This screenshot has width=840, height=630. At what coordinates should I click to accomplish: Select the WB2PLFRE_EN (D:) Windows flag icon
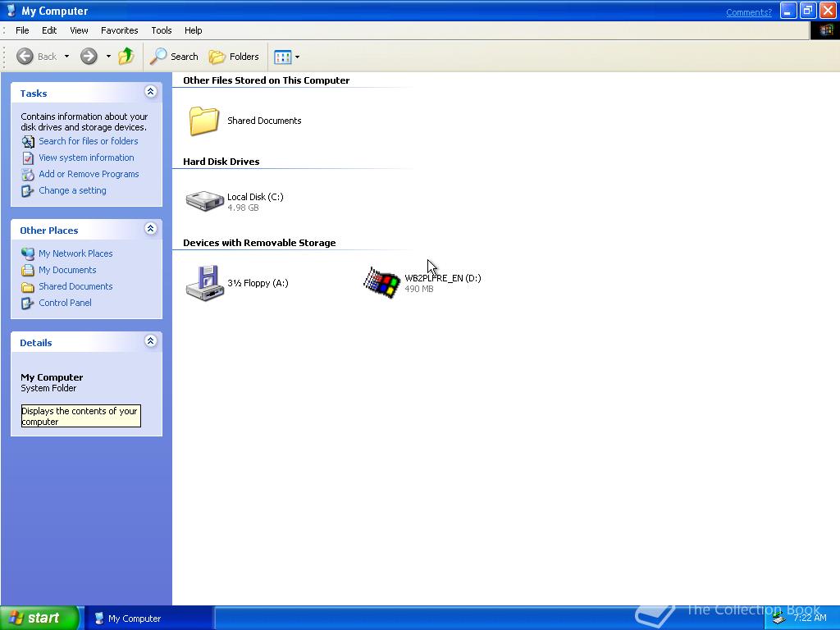[x=382, y=282]
